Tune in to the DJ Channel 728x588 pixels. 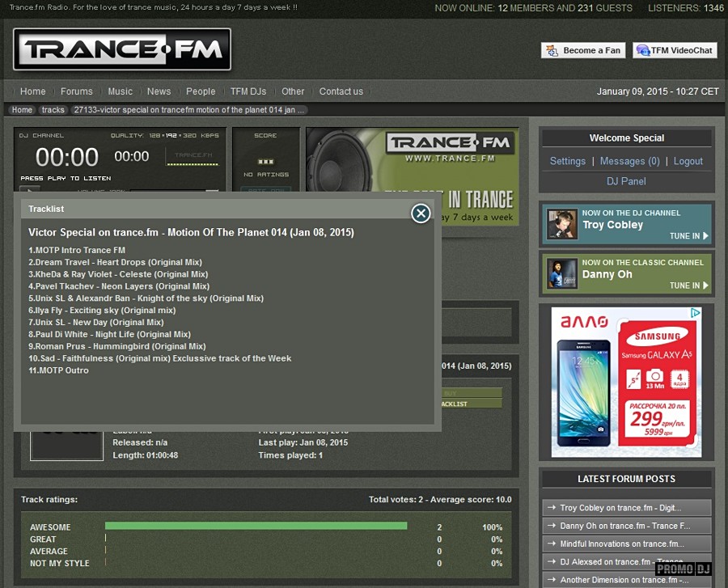coord(688,236)
